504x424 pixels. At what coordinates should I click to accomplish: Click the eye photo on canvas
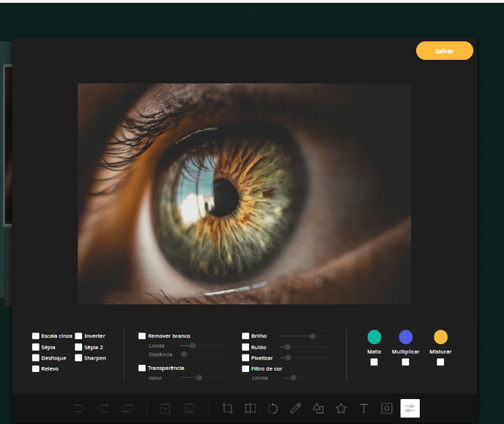coord(244,193)
